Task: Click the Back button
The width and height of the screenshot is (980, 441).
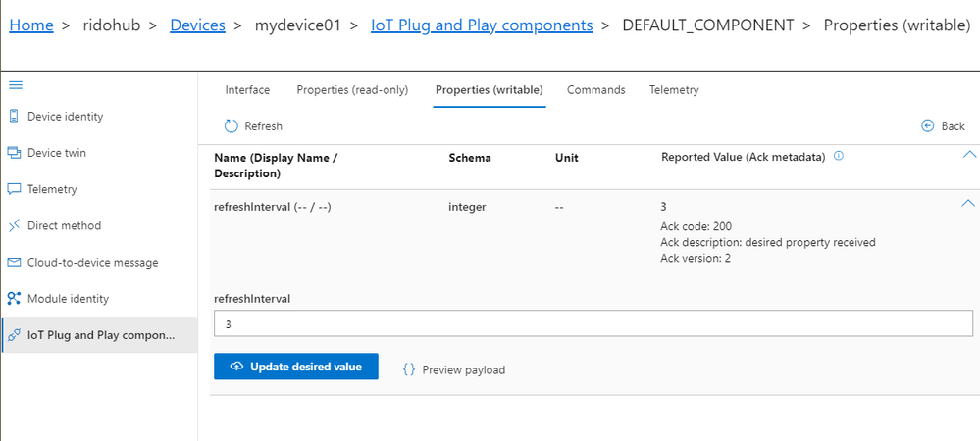Action: tap(943, 126)
